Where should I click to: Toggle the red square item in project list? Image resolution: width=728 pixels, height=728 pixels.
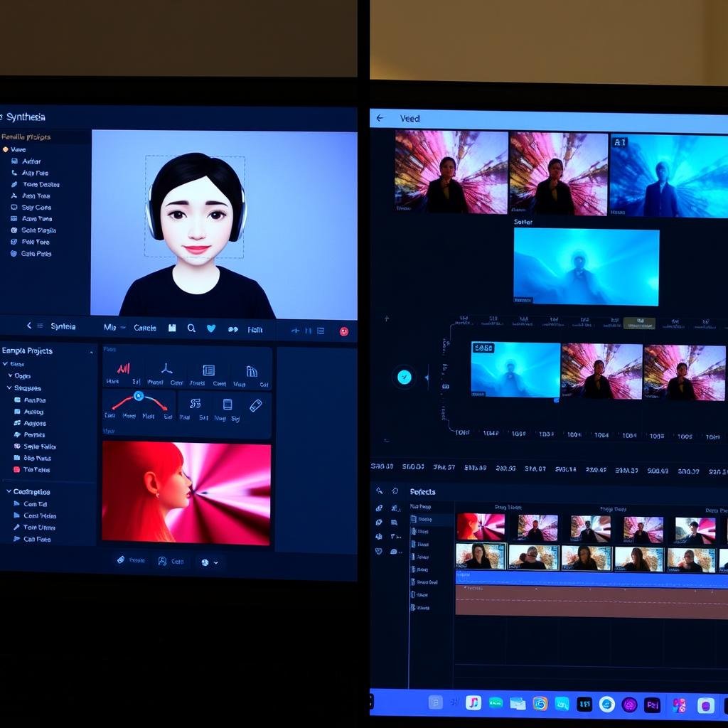point(17,469)
